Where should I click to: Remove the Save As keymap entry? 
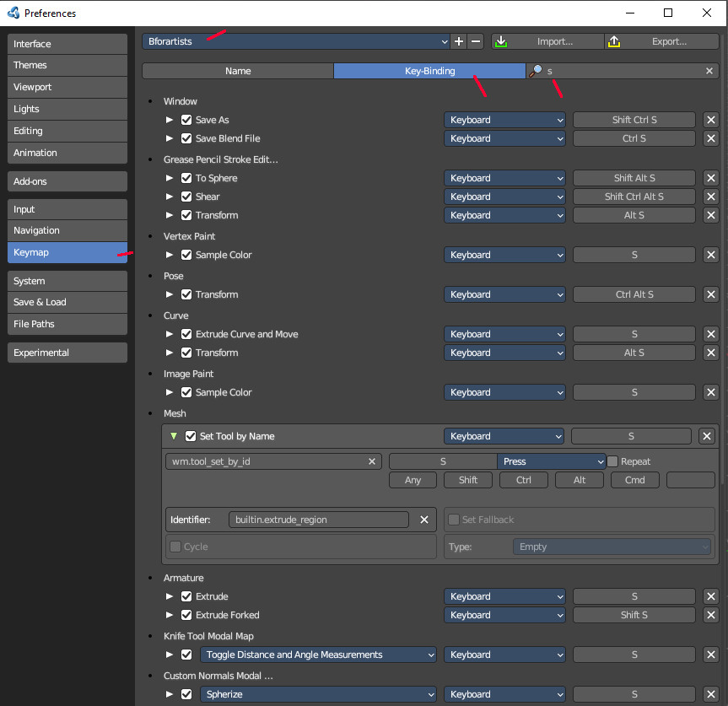tap(711, 120)
